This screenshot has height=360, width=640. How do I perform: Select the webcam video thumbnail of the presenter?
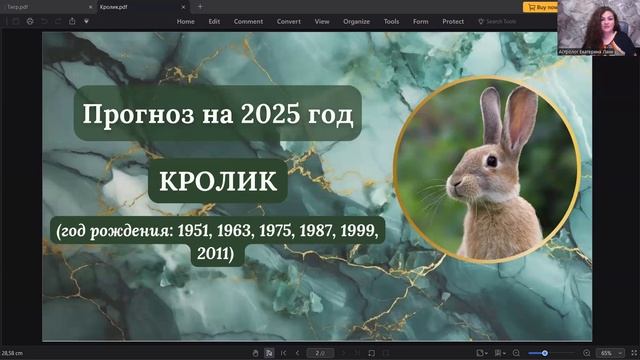click(598, 27)
